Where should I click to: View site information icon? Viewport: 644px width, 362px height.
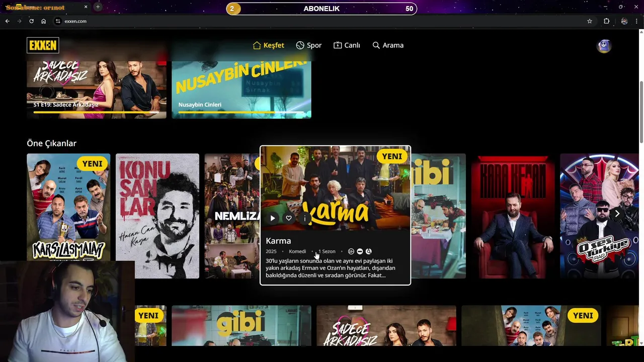coord(58,21)
